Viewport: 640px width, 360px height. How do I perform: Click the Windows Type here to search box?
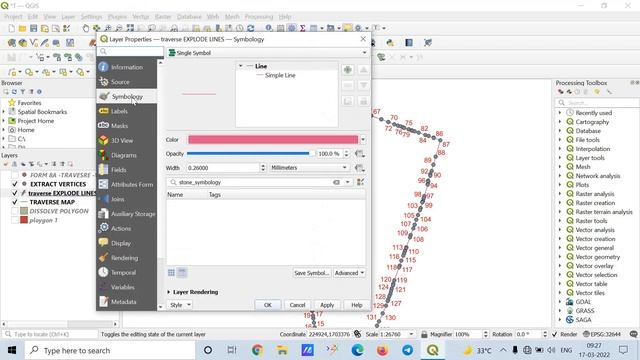point(110,350)
